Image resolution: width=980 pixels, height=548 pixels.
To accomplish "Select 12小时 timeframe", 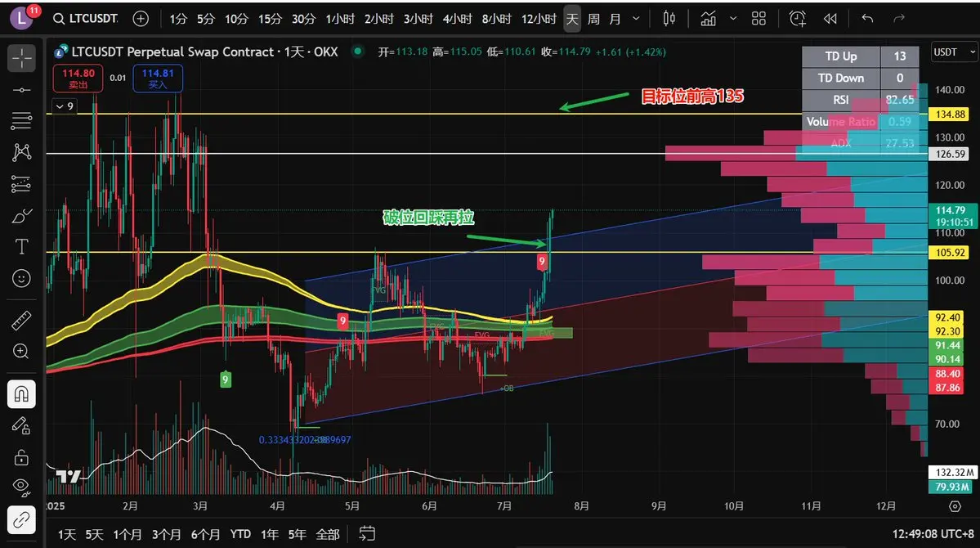I will coord(539,19).
